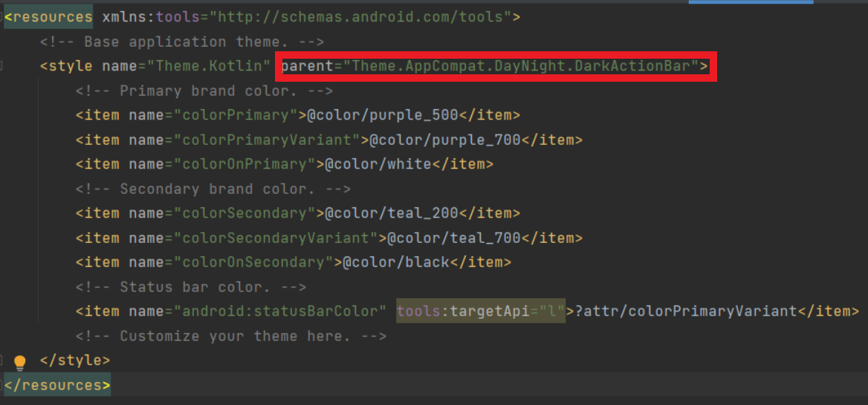Select the ?attr/colorPrimaryVariant value
The width and height of the screenshot is (868, 405).
[686, 311]
